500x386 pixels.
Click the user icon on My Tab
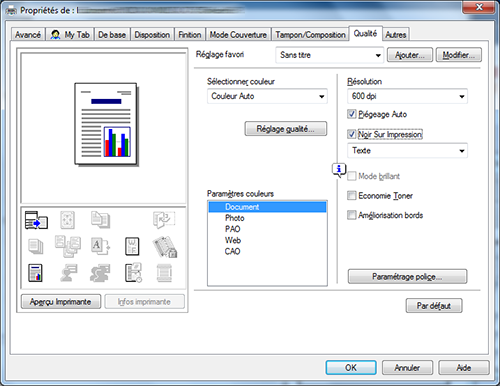[55, 35]
